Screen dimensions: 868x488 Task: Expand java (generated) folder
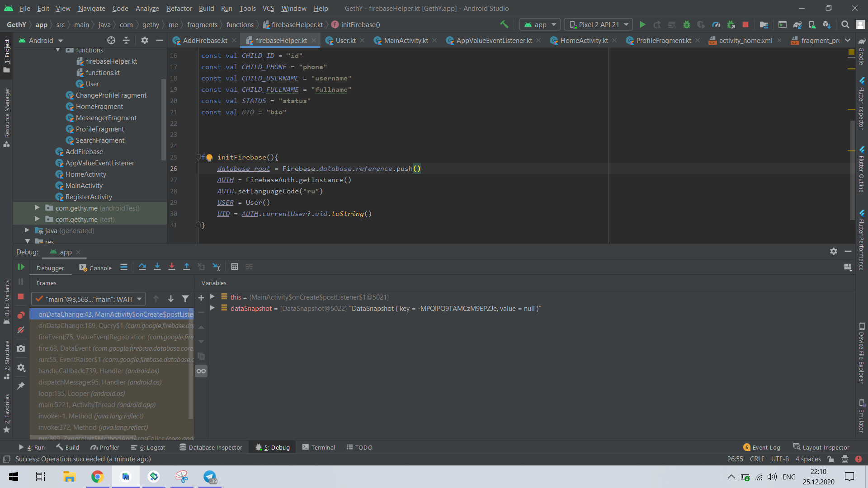pyautogui.click(x=27, y=230)
